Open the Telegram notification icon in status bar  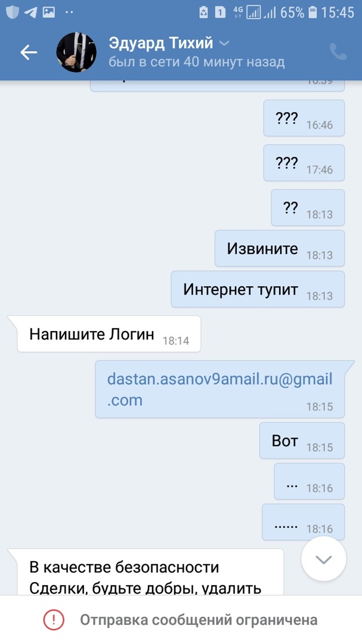pos(30,13)
